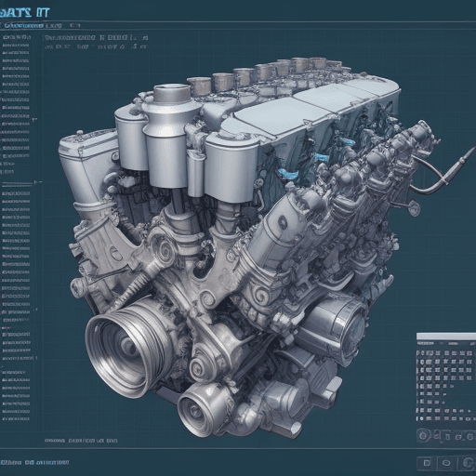Image resolution: width=476 pixels, height=476 pixels.
Task: Select the tall central cylinder on top of the engine
Action: 170,137
